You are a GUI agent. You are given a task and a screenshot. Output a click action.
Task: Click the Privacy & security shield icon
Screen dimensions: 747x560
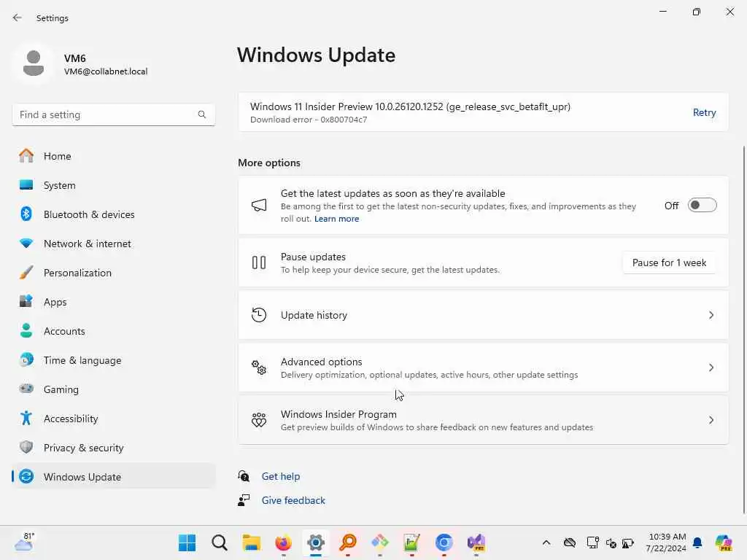point(26,447)
